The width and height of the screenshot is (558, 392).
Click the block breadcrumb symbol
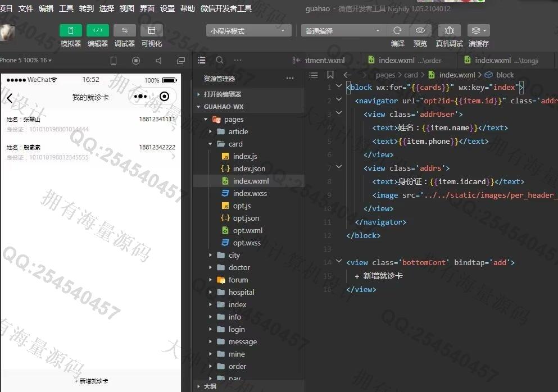click(500, 75)
